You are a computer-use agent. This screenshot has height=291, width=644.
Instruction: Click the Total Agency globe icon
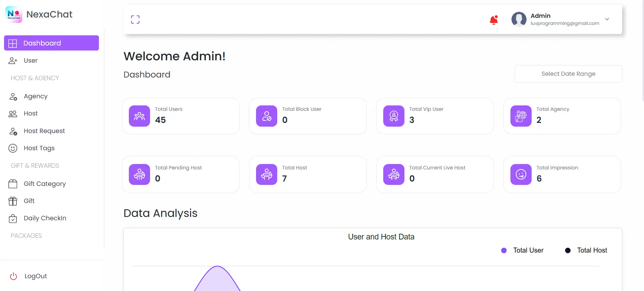(x=521, y=116)
